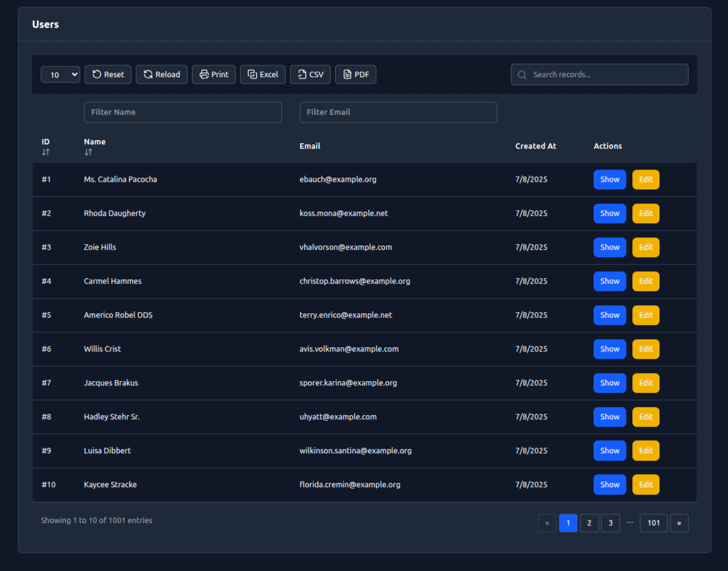Click email sporer.karina@example.org
The height and width of the screenshot is (571, 728).
(348, 383)
